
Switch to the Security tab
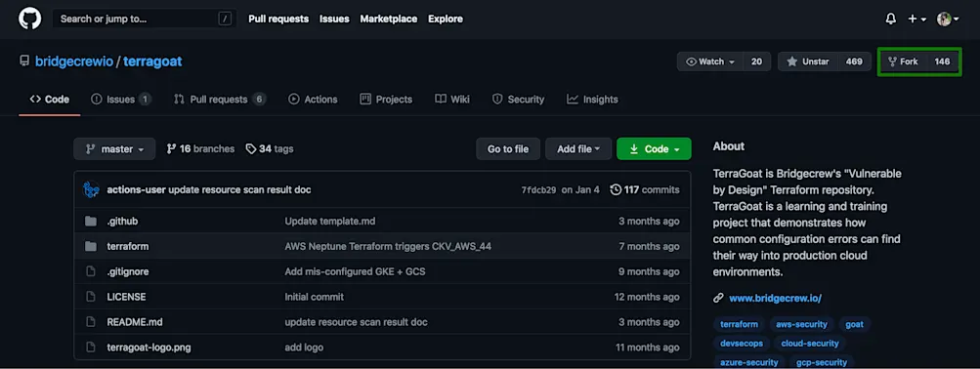point(518,99)
